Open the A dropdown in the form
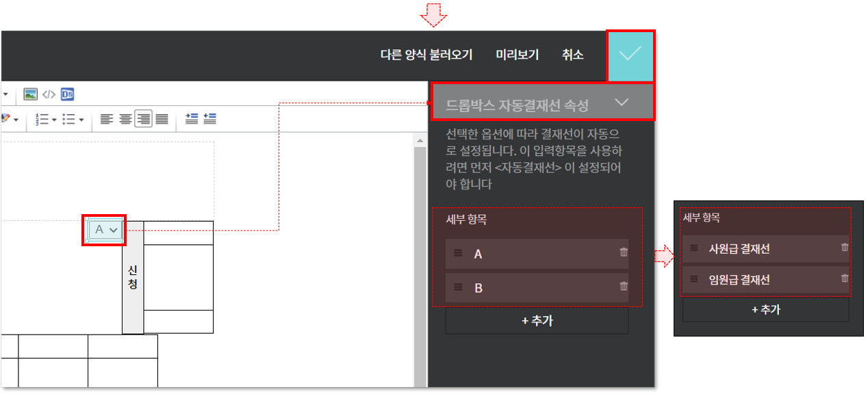Image resolution: width=868 pixels, height=394 pixels. (105, 231)
